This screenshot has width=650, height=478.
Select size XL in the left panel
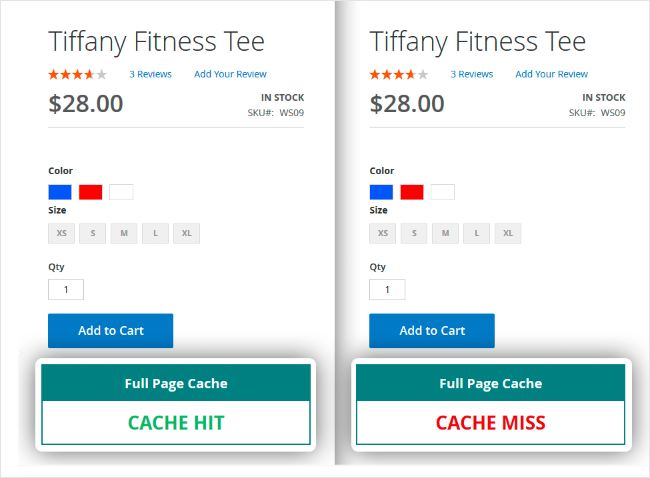point(187,234)
